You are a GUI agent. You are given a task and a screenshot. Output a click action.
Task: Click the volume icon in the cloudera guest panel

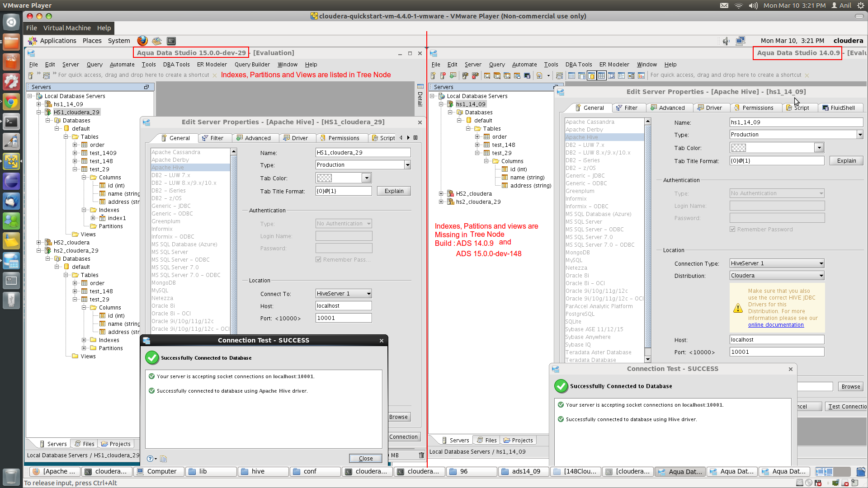point(726,41)
